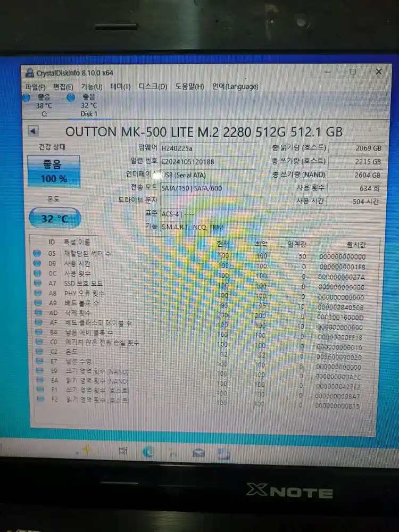
Task: Click the 특성 이름 column header
Action: (x=77, y=242)
